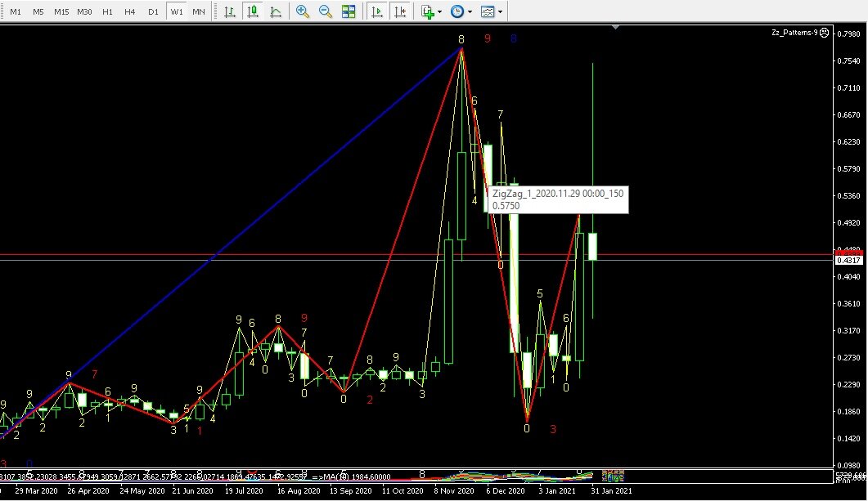The image size is (868, 501).
Task: Switch to H1 timeframe
Action: pos(107,11)
